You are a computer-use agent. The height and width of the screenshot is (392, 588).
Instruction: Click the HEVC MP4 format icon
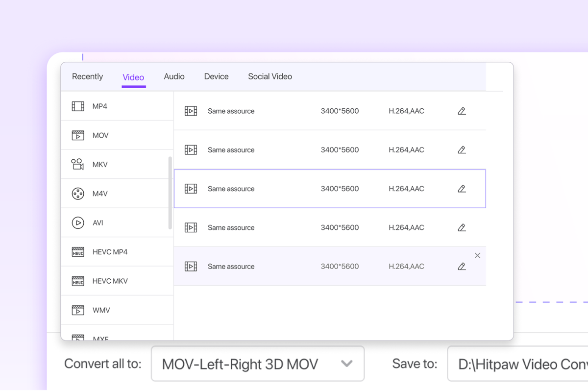click(78, 252)
